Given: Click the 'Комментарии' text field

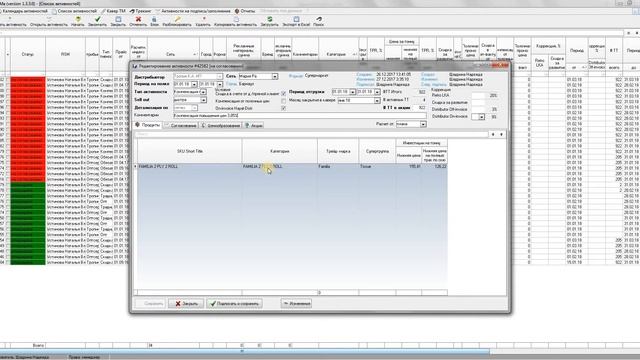Looking at the screenshot, I should (300, 116).
